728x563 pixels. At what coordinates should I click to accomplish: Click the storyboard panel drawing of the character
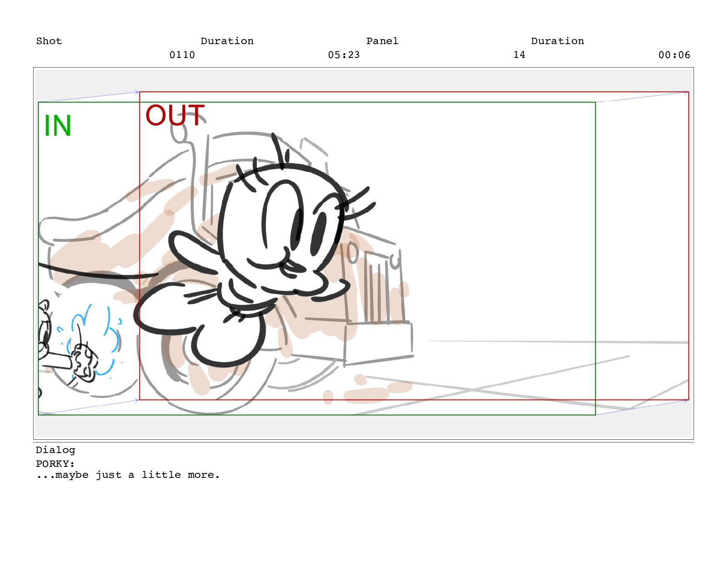click(x=363, y=253)
